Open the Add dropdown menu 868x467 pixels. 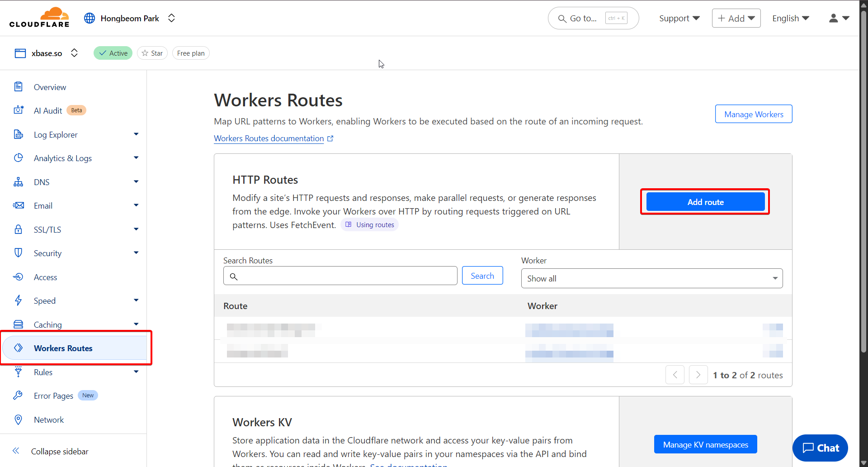pos(736,18)
